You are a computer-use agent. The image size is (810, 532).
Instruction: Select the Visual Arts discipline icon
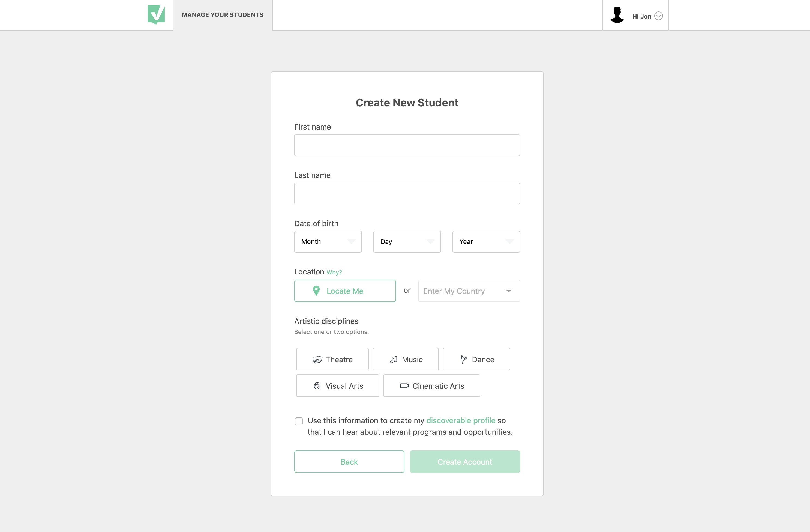317,385
